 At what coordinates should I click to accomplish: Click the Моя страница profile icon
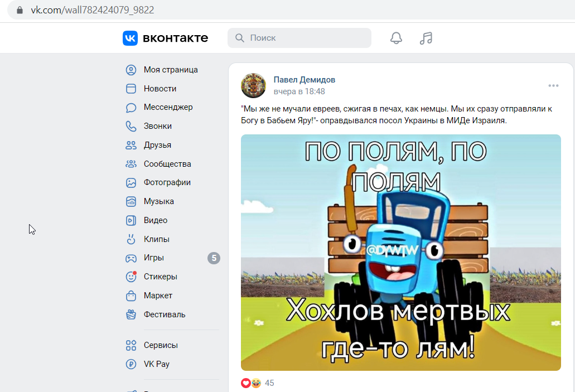[131, 70]
